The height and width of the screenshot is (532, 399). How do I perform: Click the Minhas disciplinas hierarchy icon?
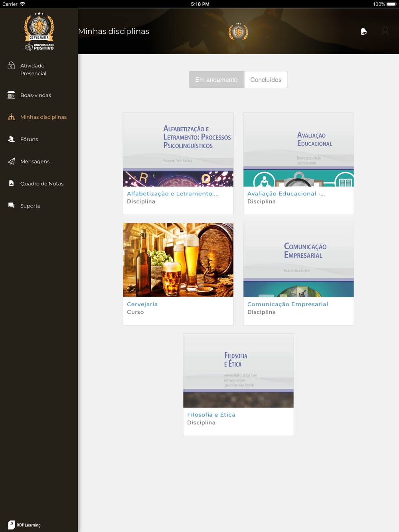point(11,117)
